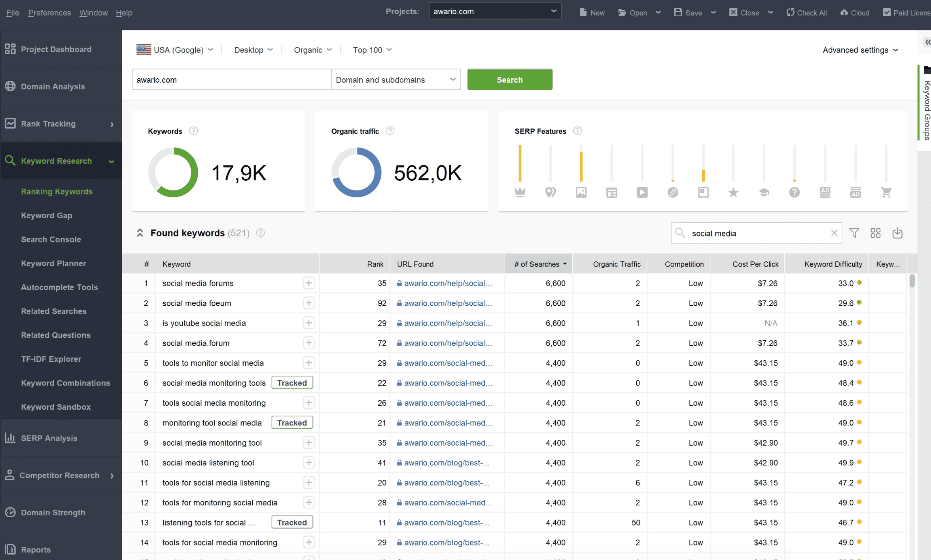Image resolution: width=931 pixels, height=560 pixels.
Task: Click the export download icon
Action: (897, 233)
